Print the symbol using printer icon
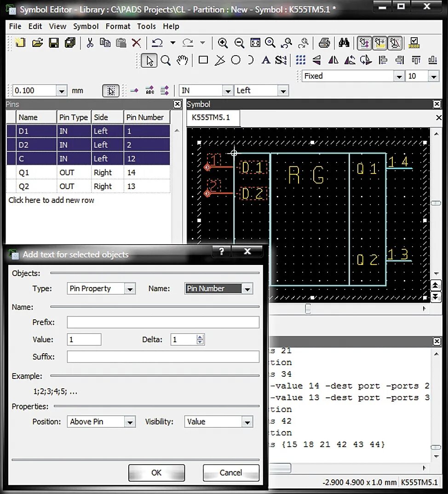The width and height of the screenshot is (448, 494). (x=324, y=42)
